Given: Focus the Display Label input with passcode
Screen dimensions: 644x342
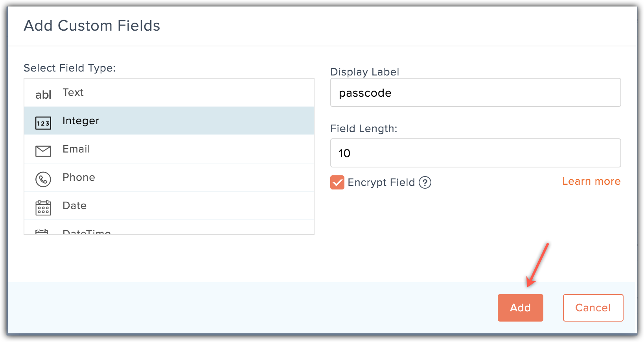Looking at the screenshot, I should point(475,93).
